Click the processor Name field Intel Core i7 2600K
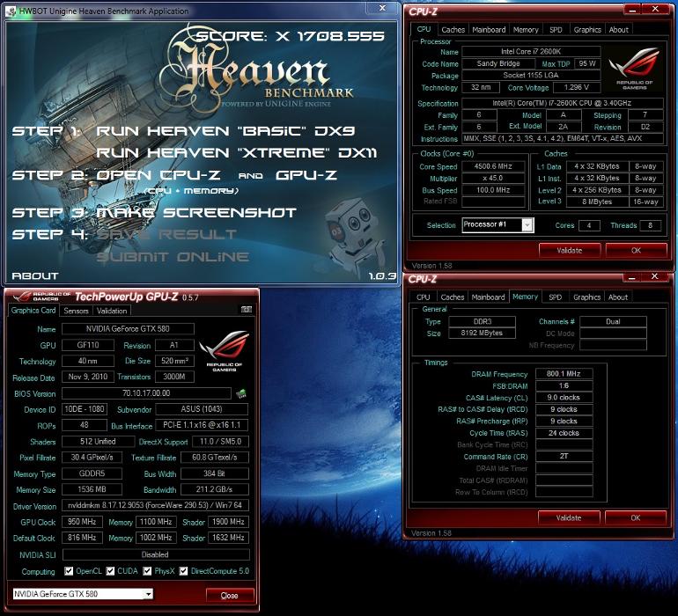 pos(531,51)
